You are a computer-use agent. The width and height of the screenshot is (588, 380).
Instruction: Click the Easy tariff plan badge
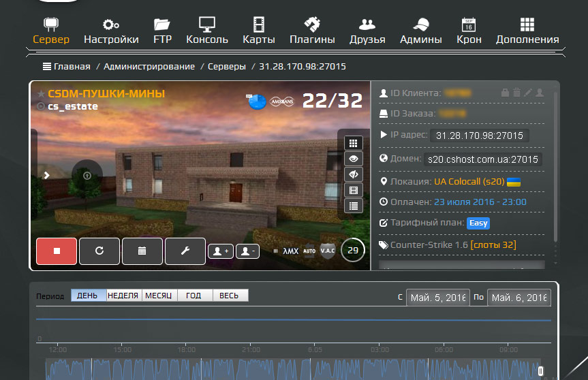click(478, 223)
